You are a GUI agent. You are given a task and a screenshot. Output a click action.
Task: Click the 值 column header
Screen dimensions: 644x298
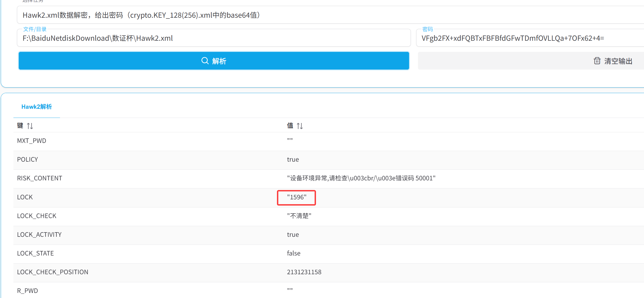coord(290,125)
